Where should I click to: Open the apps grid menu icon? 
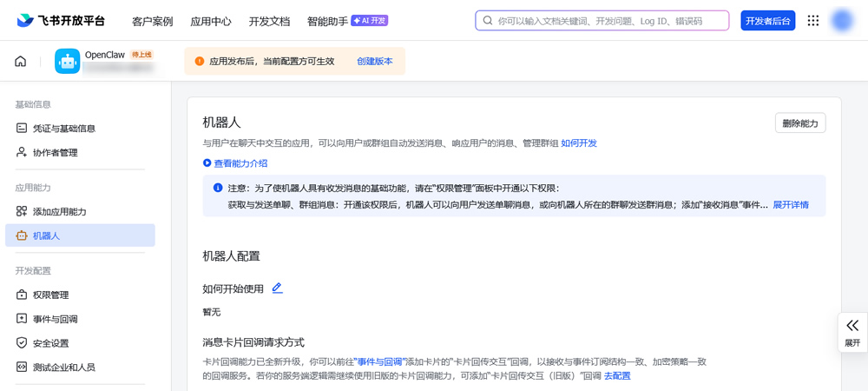click(x=813, y=21)
